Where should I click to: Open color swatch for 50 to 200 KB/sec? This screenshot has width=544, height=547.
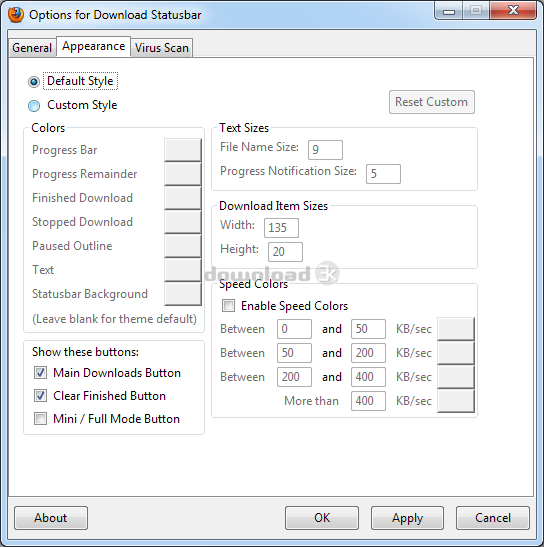point(456,353)
